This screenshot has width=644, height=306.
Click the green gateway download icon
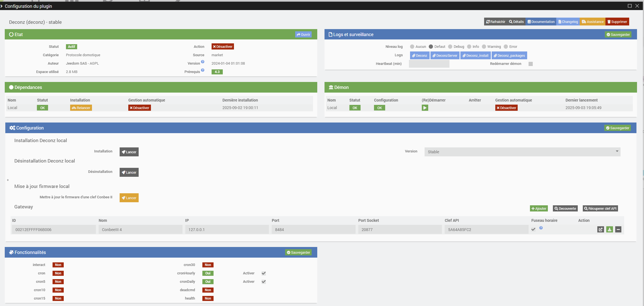609,230
